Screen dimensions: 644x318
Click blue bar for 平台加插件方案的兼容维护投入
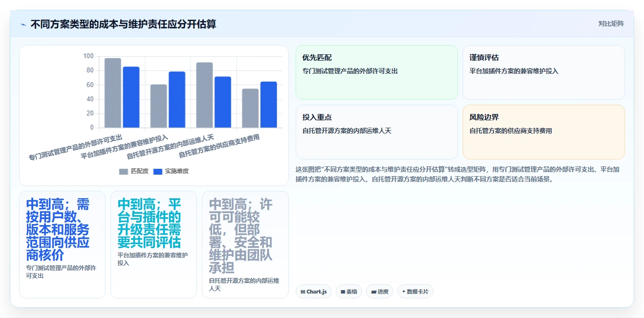click(x=177, y=100)
